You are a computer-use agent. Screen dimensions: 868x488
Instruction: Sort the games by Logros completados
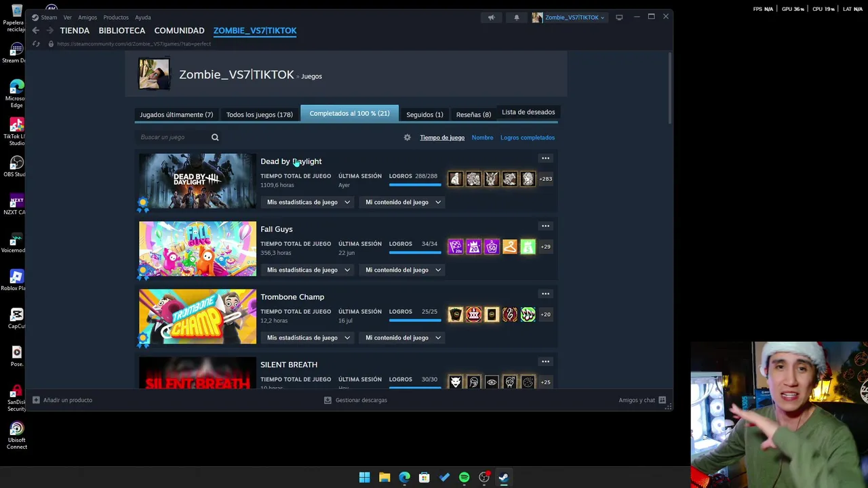point(528,138)
